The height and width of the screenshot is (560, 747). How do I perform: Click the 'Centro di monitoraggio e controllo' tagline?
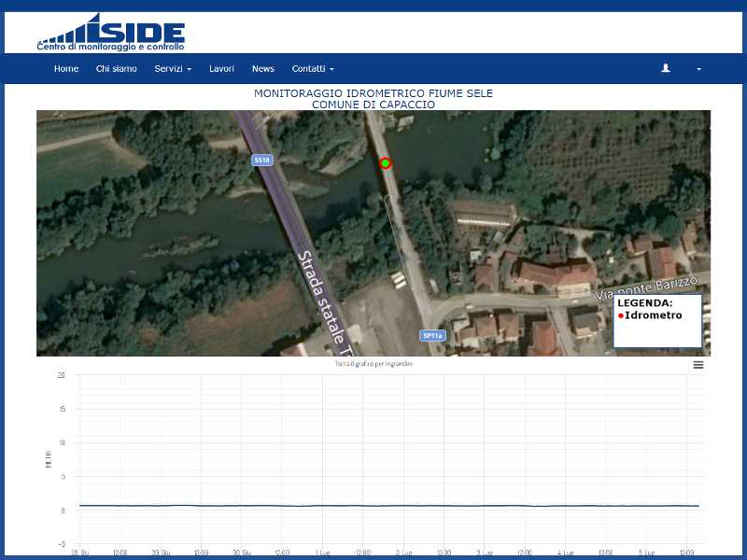click(x=110, y=47)
